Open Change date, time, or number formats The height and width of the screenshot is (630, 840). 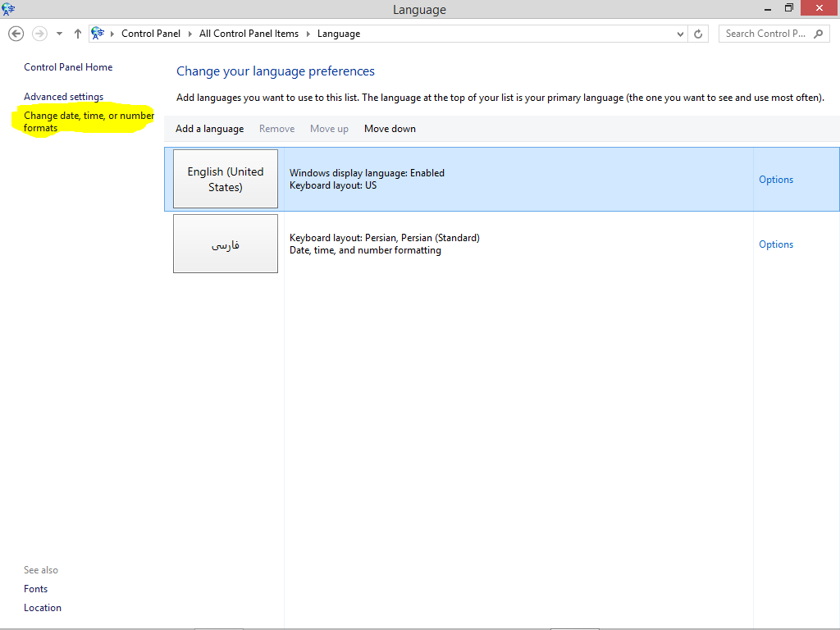(x=89, y=121)
